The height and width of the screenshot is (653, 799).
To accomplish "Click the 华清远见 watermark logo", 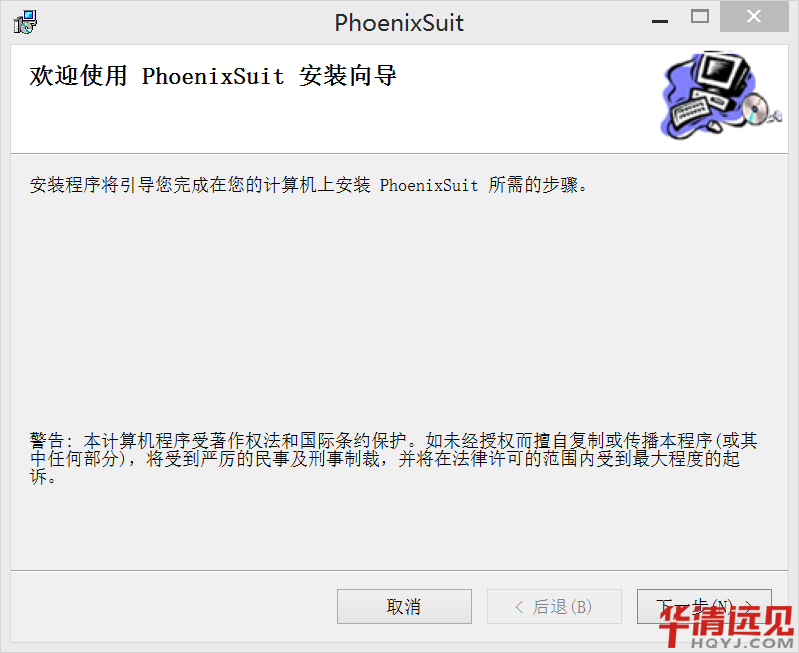I will pyautogui.click(x=726, y=621).
